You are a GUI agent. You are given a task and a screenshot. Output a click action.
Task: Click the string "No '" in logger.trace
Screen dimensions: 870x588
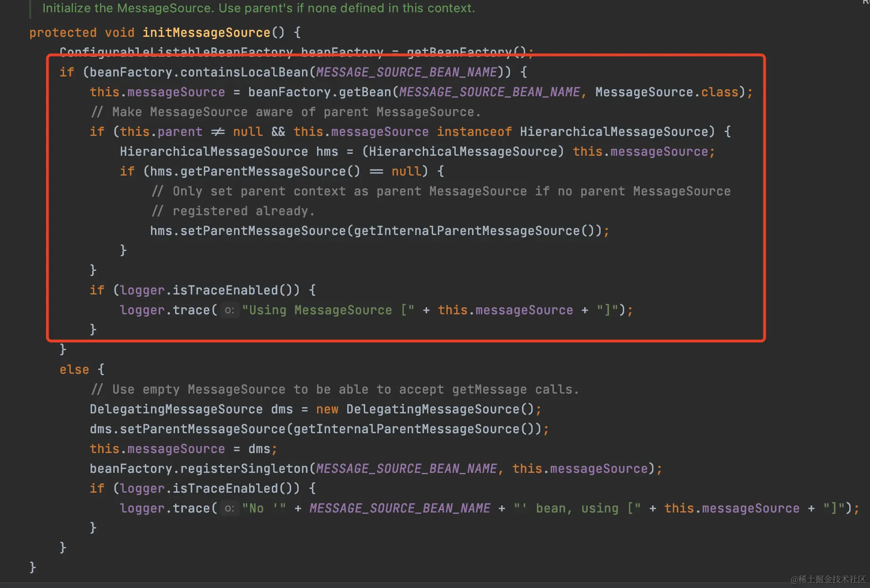pyautogui.click(x=264, y=508)
